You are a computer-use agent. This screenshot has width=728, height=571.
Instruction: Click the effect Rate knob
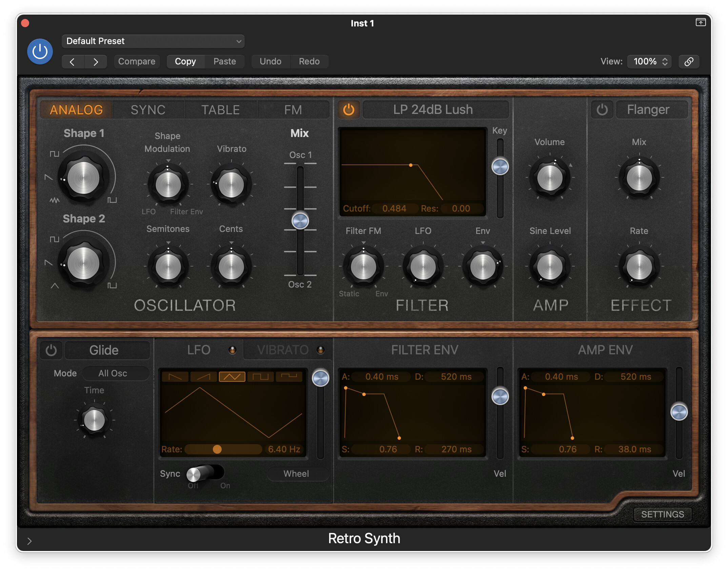(x=639, y=267)
